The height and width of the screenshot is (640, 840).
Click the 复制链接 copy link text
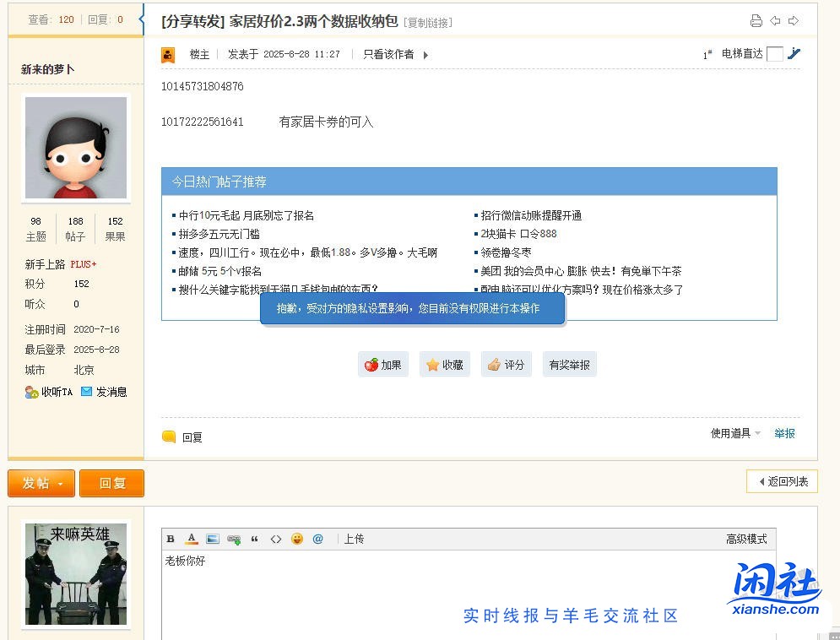tap(427, 23)
